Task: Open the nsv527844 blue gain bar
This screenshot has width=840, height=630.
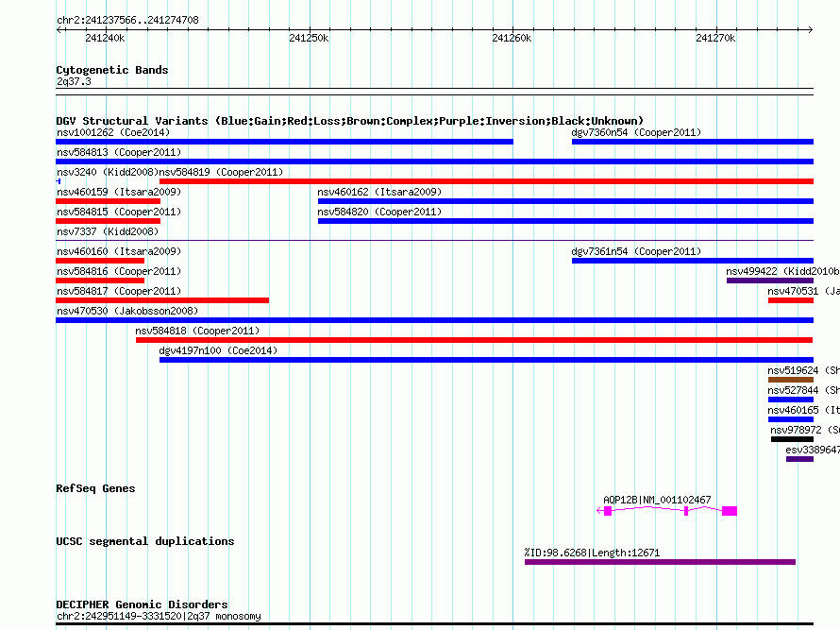Action: [791, 400]
